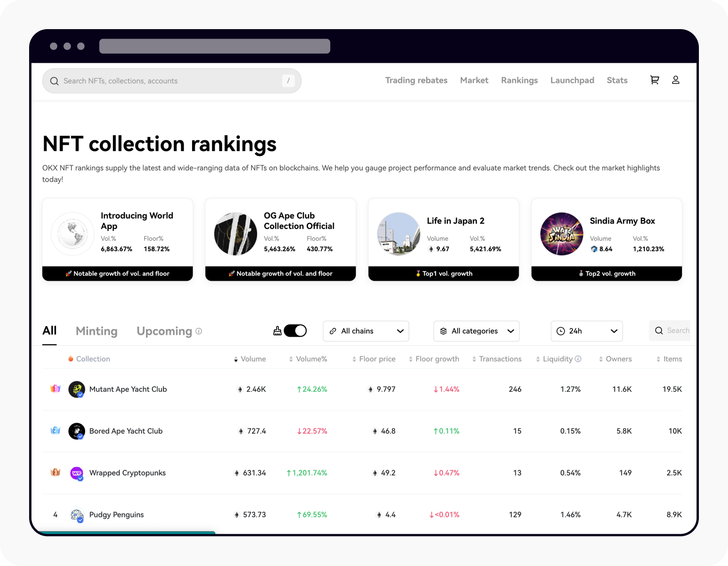Click the layers icon in the All categories filter

tap(444, 331)
